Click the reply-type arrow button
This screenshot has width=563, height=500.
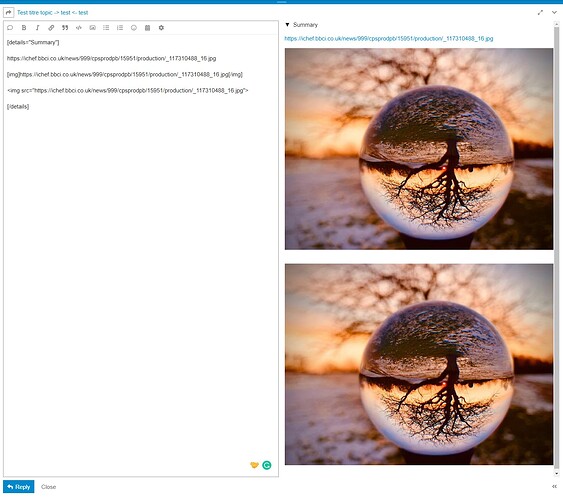tap(9, 13)
